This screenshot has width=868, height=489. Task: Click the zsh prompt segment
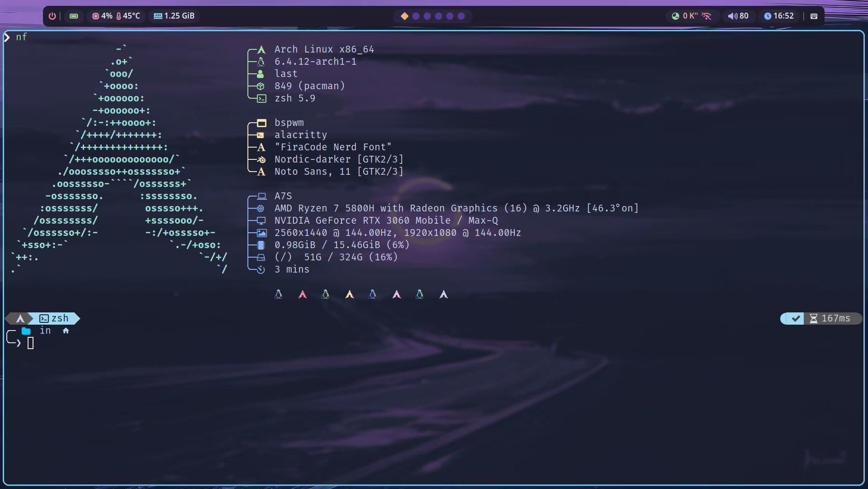(x=54, y=319)
